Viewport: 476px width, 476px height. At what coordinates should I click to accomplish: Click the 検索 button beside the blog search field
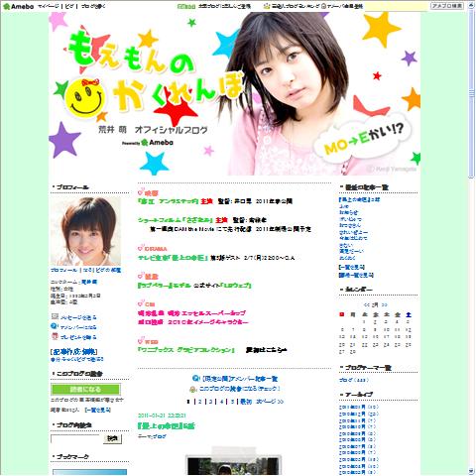(x=112, y=439)
